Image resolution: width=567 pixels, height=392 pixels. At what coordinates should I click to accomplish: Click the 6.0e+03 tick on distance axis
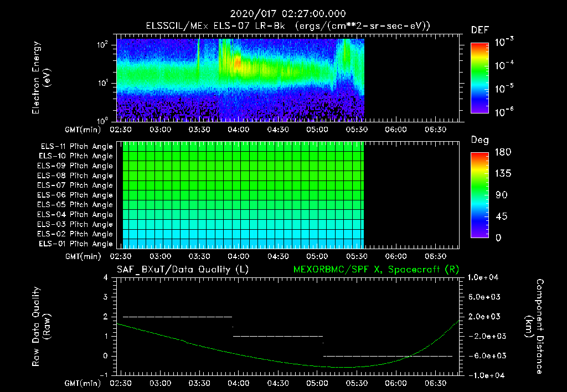[x=484, y=297]
